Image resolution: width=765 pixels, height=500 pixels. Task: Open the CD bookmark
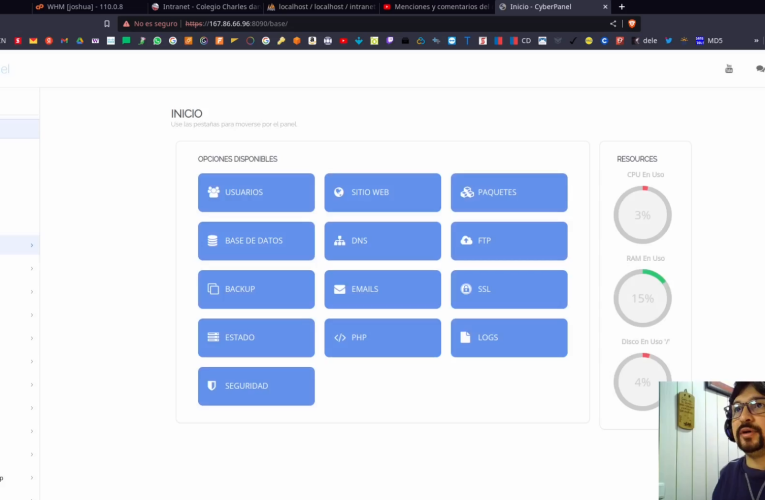(x=520, y=40)
